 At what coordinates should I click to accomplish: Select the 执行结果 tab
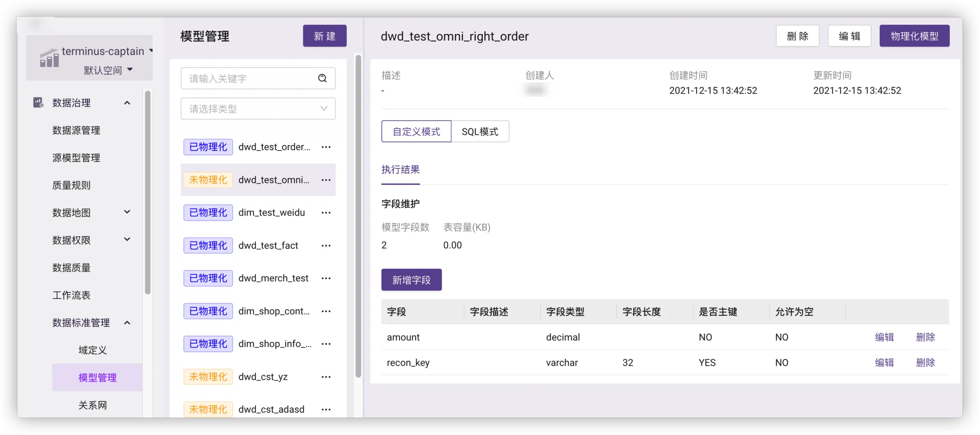click(x=400, y=170)
